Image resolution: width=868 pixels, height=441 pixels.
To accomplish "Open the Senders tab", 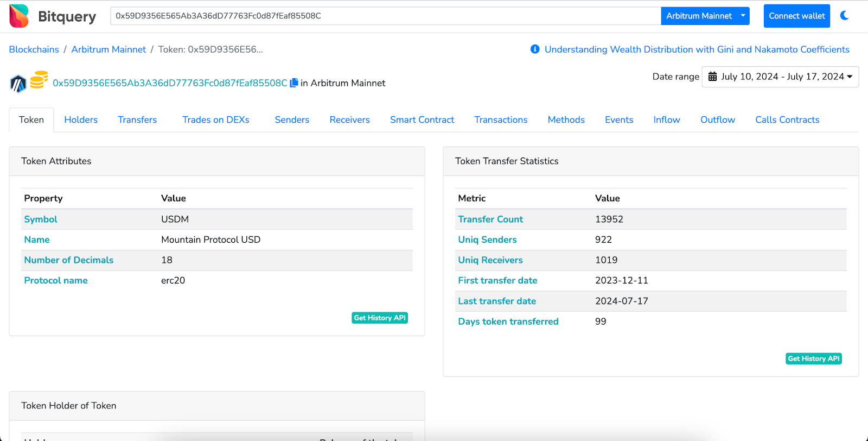I will click(292, 119).
